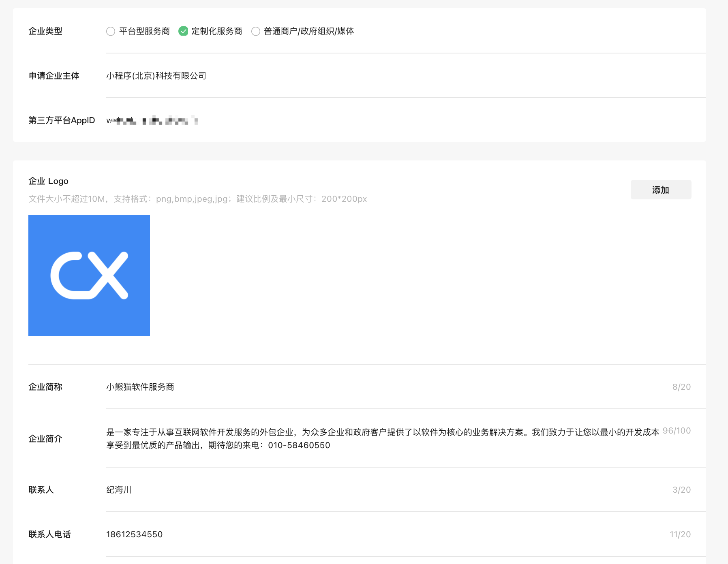Screen dimensions: 728x564
Task: Click the 企业 Logo heading
Action: click(x=48, y=181)
